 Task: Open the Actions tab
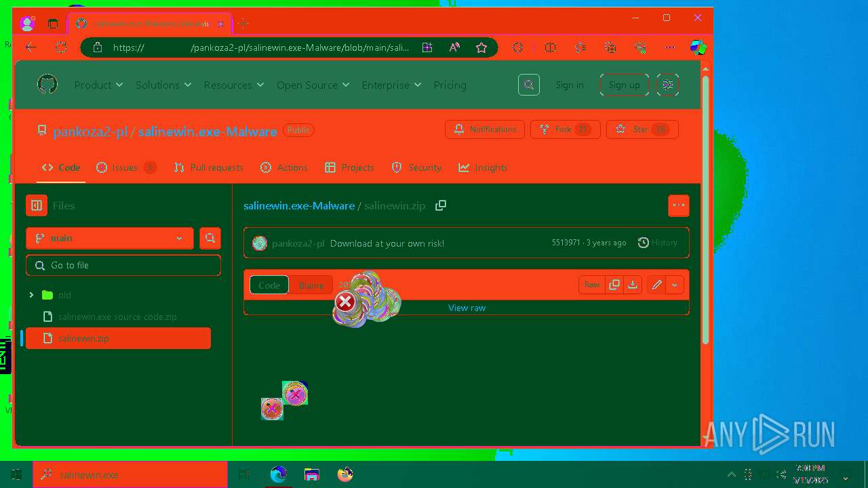[x=284, y=167]
